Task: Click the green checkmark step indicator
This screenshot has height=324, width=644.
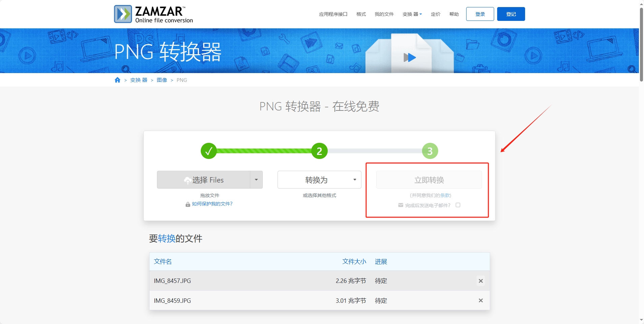Action: pos(209,151)
